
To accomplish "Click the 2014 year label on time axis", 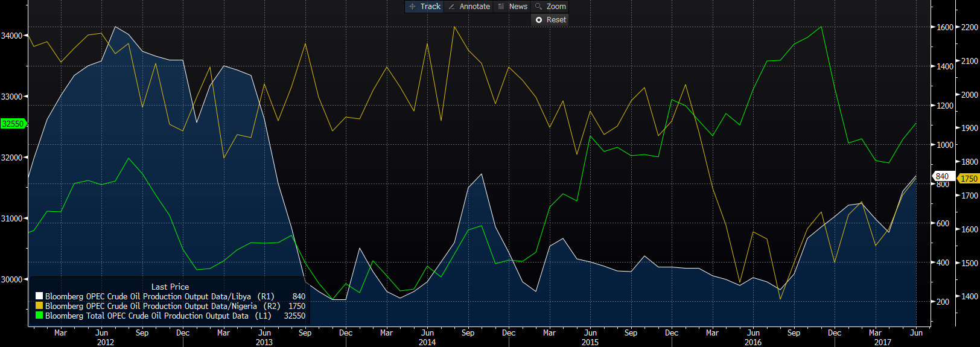I will tap(427, 342).
